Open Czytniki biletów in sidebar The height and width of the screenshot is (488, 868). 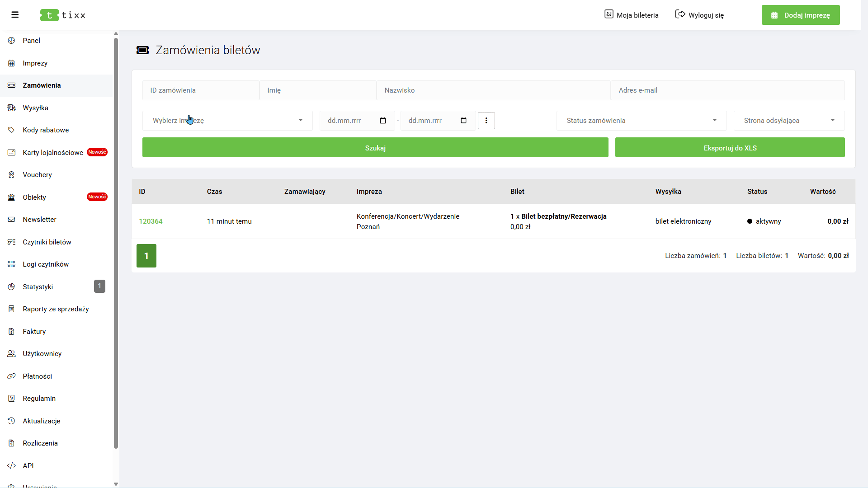pyautogui.click(x=47, y=242)
